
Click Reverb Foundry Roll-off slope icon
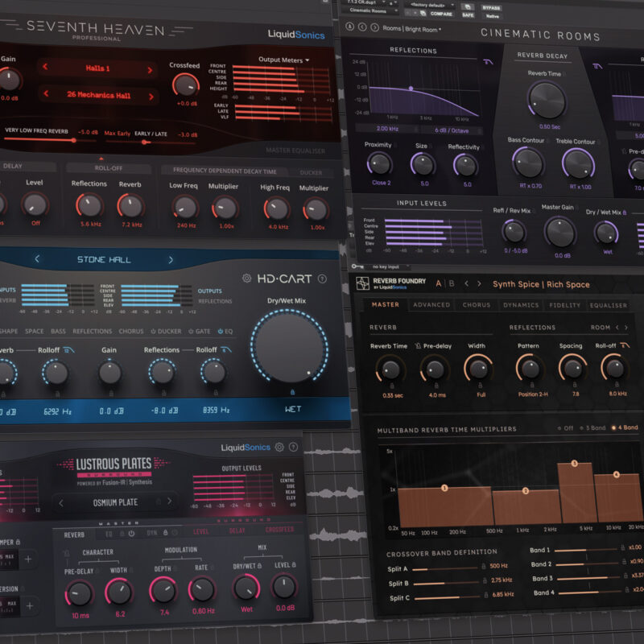pos(625,345)
